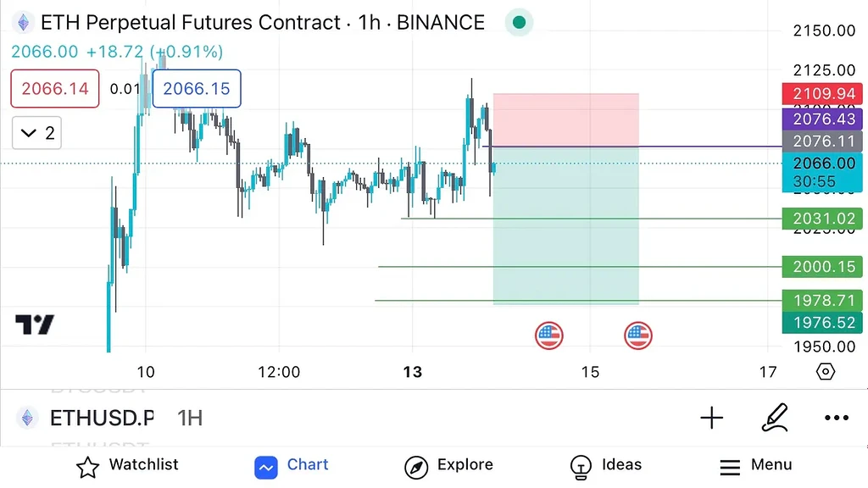Tap the ETH logo beside the contract title
The height and width of the screenshot is (488, 868).
(22, 22)
